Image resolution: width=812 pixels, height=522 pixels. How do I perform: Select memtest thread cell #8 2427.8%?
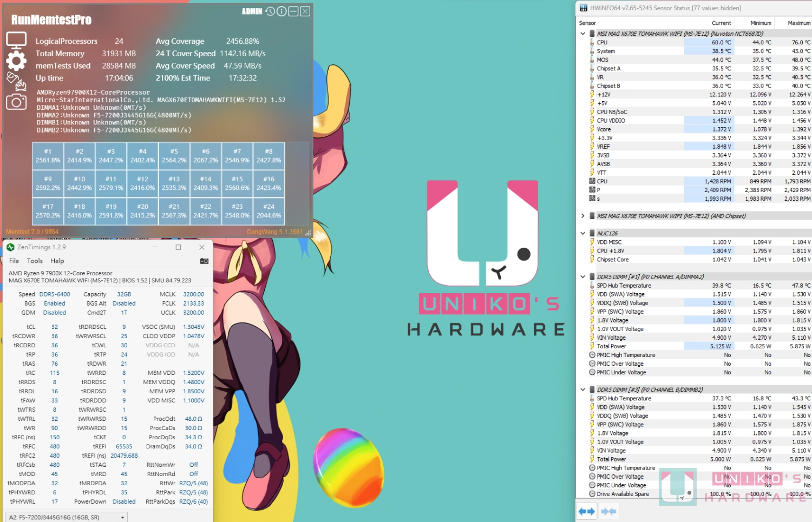(269, 156)
